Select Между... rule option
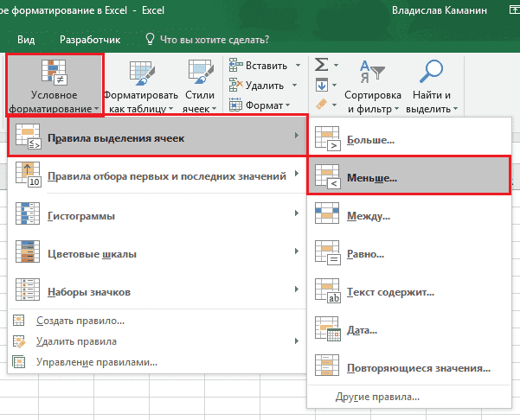 [x=409, y=213]
